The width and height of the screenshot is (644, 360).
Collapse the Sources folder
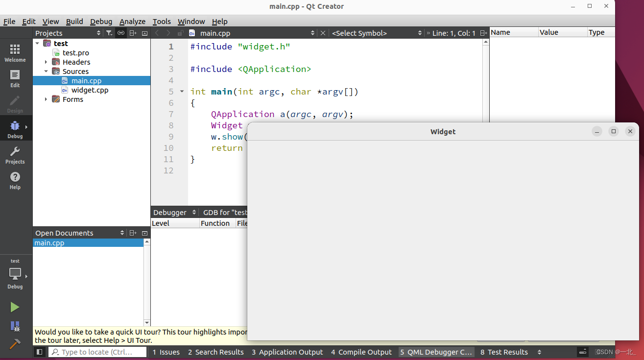(x=46, y=72)
